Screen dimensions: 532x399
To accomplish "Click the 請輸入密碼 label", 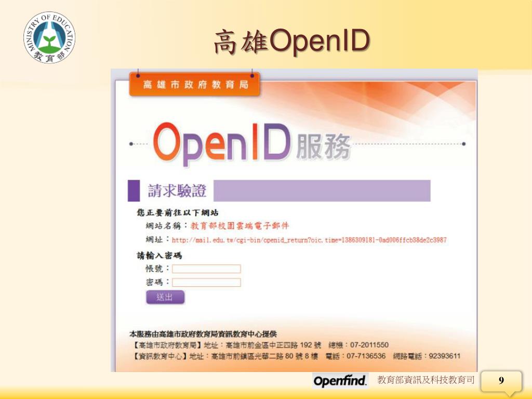I will point(159,256).
